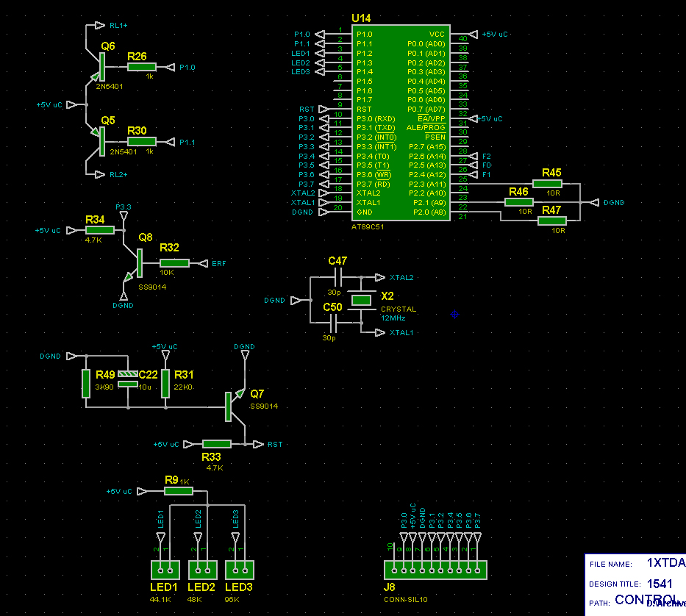Screen dimensions: 686x616
Task: Click the P1.0 terminal beside R26
Action: pos(170,68)
